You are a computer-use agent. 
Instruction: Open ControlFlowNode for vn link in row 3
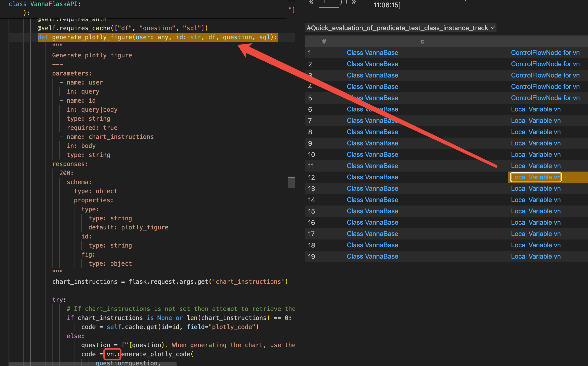(545, 75)
